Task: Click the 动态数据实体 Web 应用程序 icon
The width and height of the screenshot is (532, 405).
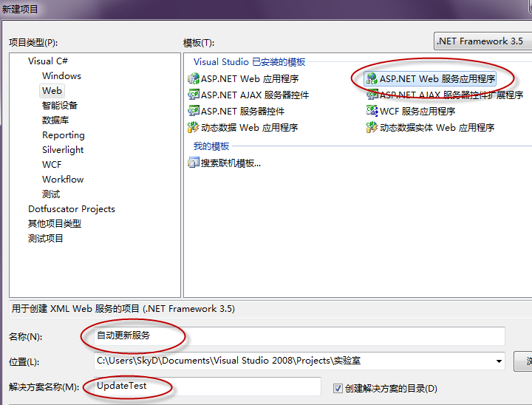Action: 372,127
